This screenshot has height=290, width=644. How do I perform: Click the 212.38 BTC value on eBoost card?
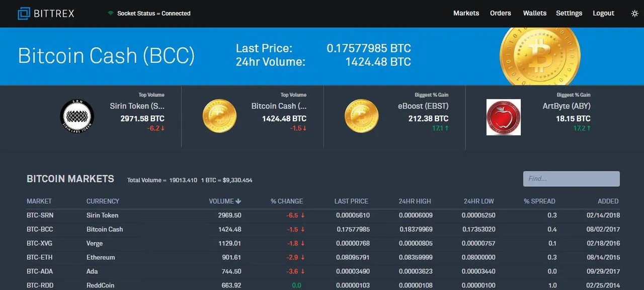(428, 119)
